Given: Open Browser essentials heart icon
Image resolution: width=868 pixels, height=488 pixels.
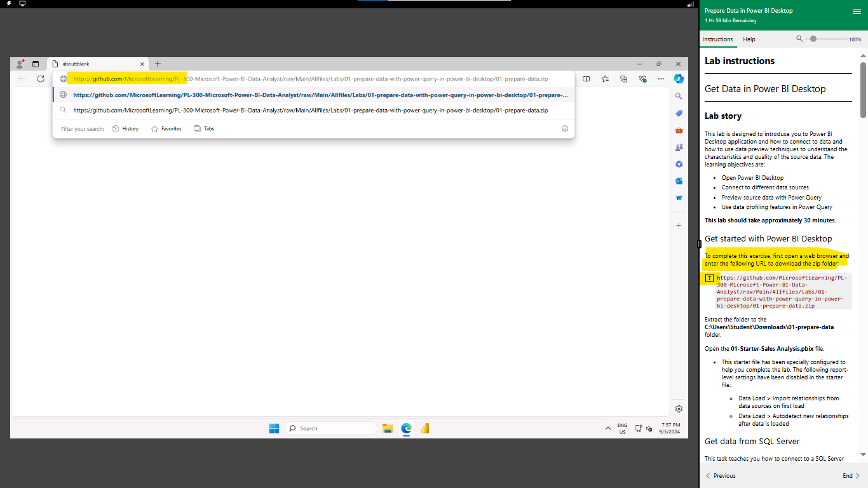Looking at the screenshot, I should click(642, 79).
